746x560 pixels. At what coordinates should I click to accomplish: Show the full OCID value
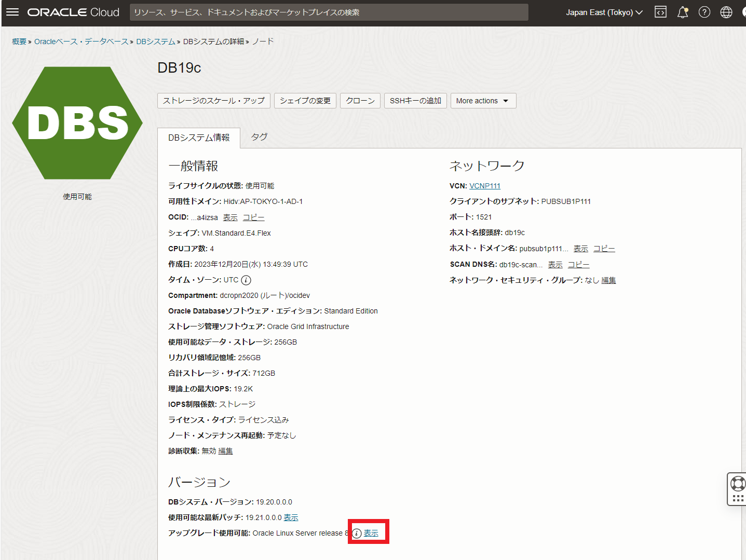230,217
